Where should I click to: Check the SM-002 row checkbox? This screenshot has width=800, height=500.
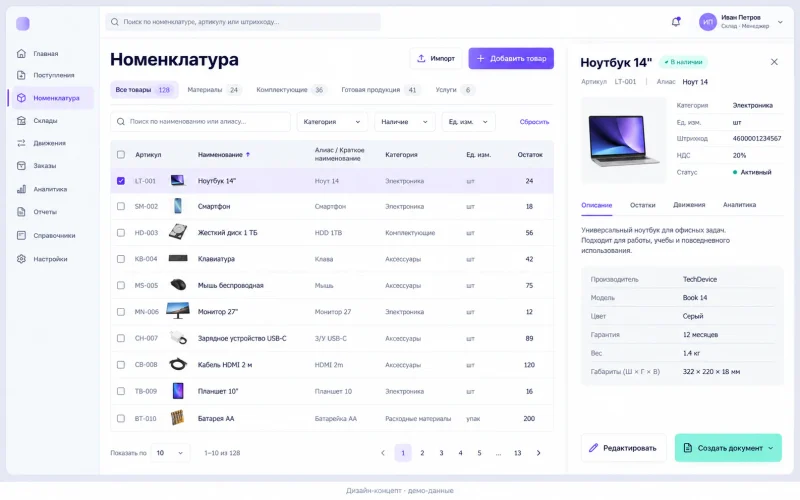click(120, 206)
